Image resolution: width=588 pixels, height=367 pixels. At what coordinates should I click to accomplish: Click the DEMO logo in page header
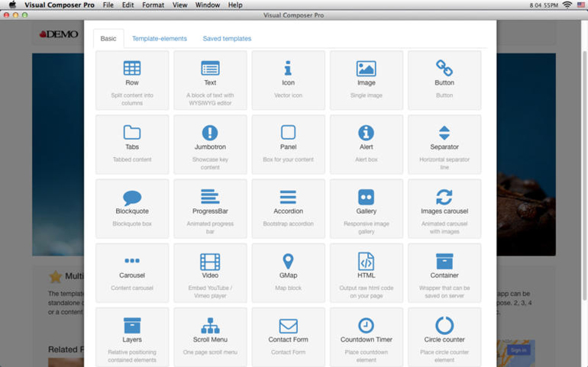59,34
